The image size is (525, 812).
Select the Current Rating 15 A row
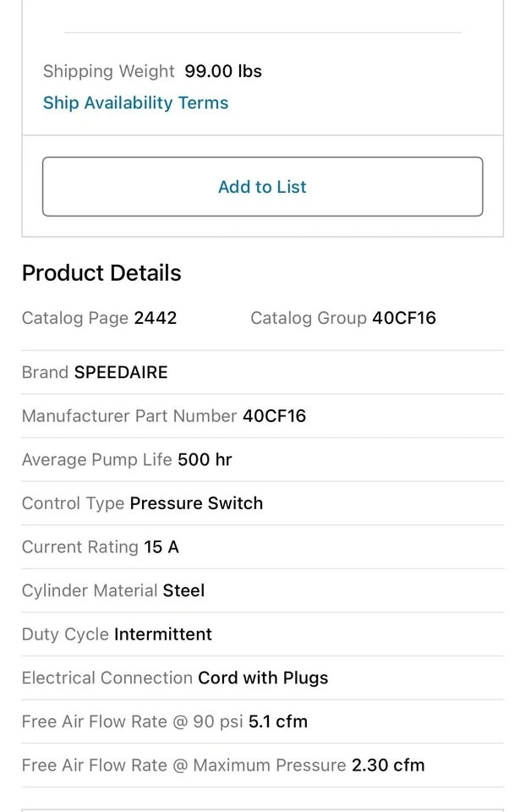tap(262, 547)
